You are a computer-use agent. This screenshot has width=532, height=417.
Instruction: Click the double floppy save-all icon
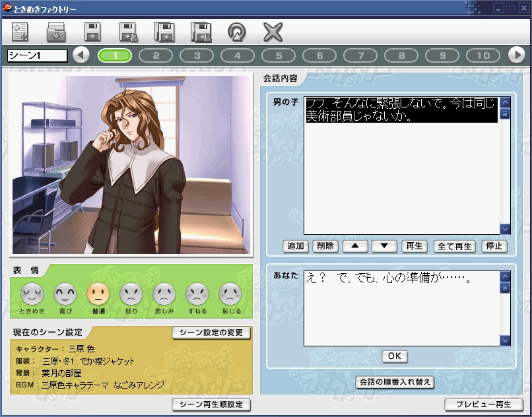click(x=164, y=32)
